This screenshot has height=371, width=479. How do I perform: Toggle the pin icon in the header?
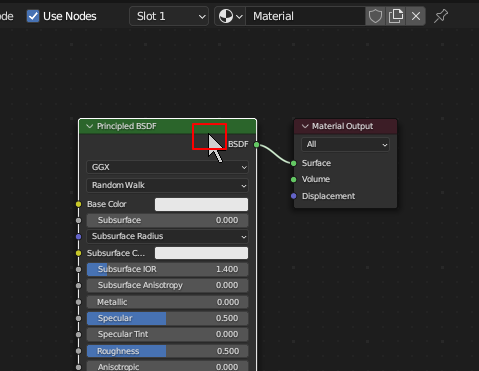click(x=441, y=16)
